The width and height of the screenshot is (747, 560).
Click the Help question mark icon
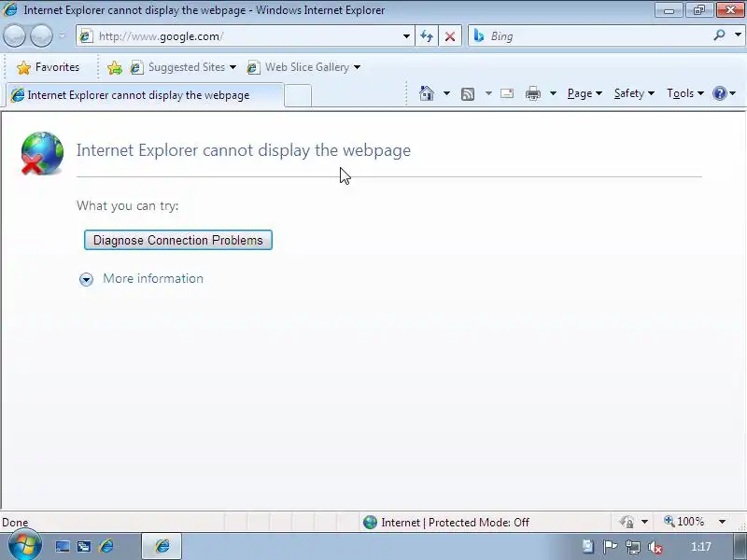tap(719, 93)
